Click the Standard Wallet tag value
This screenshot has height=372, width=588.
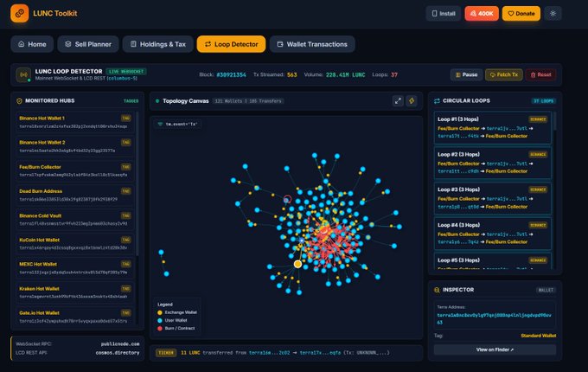[539, 336]
